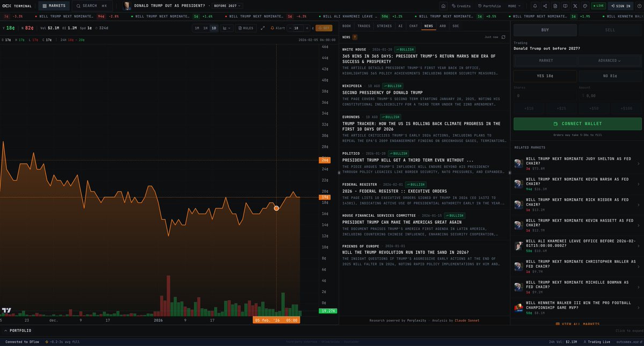Open the theme palette icon
Screen dimensions: 644x346
pos(585,6)
